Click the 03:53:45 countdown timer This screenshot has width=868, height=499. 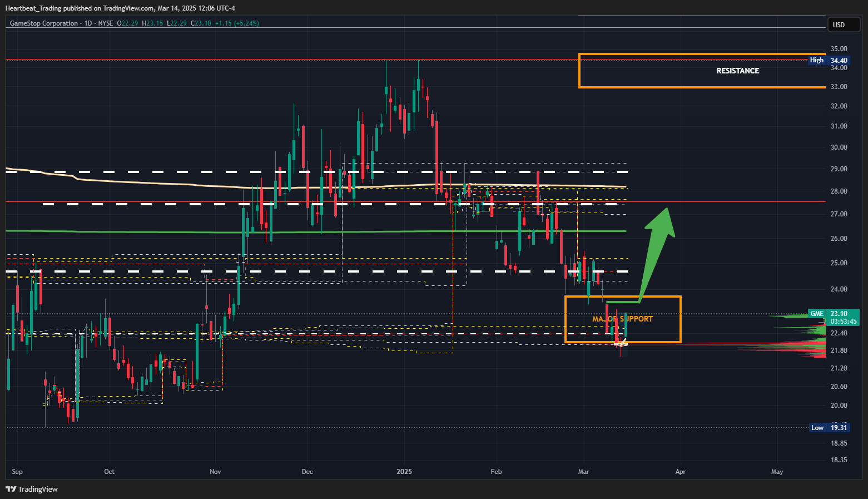844,322
